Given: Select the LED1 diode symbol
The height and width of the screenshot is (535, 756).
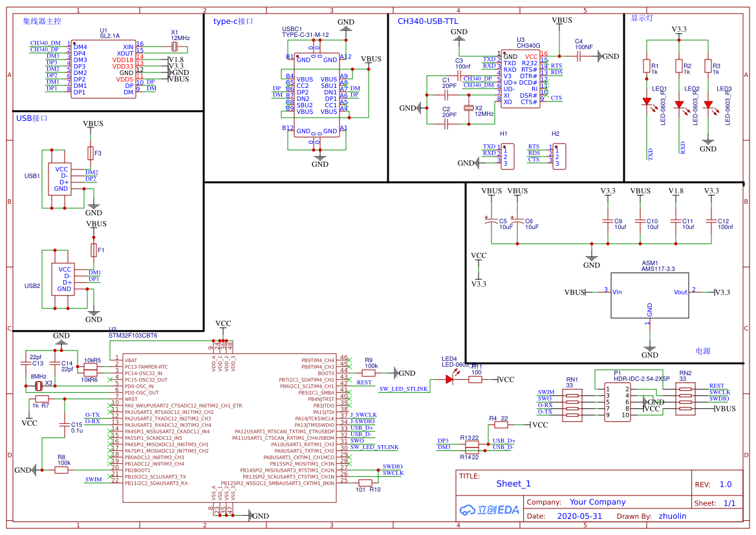Looking at the screenshot, I should (647, 102).
